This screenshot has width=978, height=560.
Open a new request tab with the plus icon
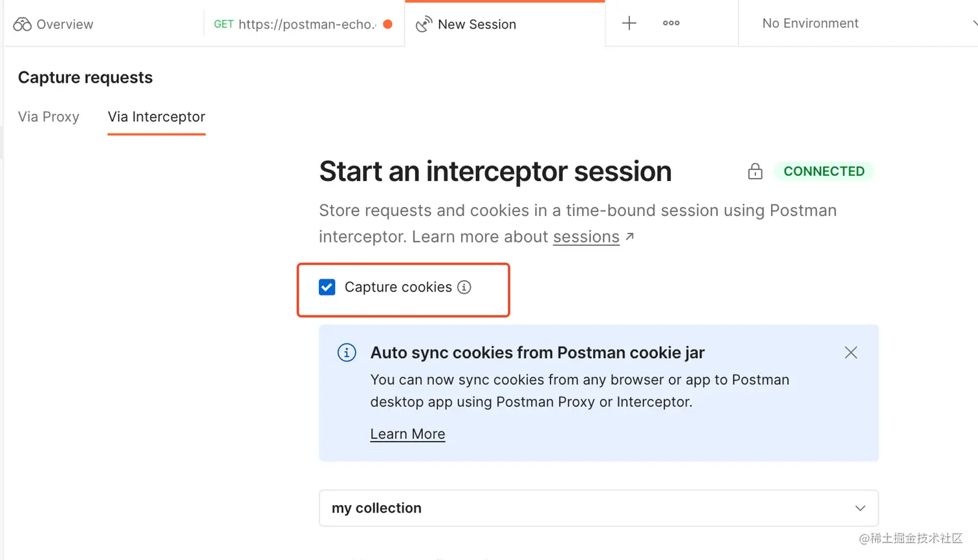tap(628, 23)
